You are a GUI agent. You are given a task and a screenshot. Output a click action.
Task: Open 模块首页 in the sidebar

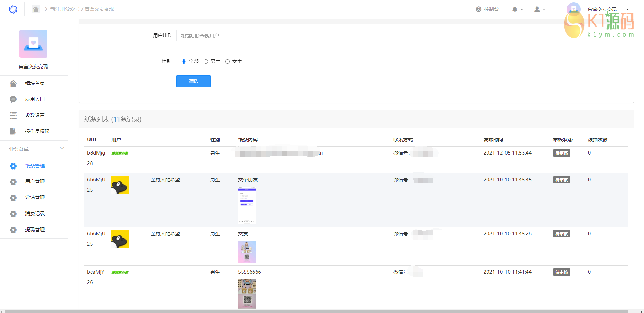pos(35,83)
